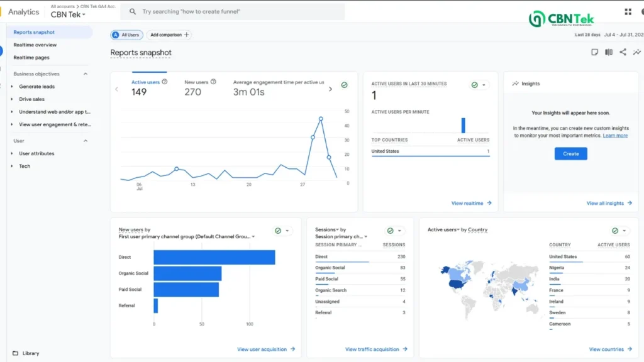644x362 pixels.
Task: Click the Paid Social bar in chart
Action: click(x=186, y=289)
